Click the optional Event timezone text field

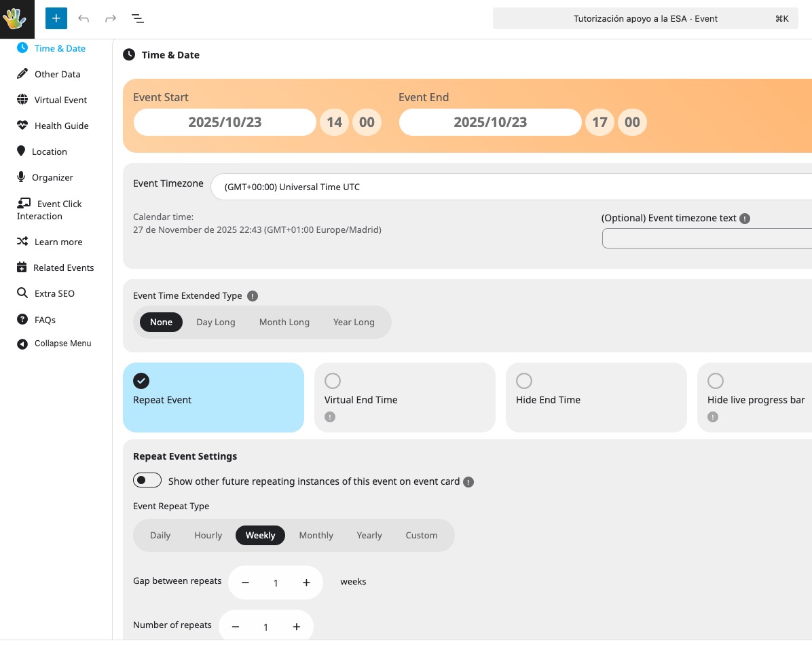coord(706,238)
